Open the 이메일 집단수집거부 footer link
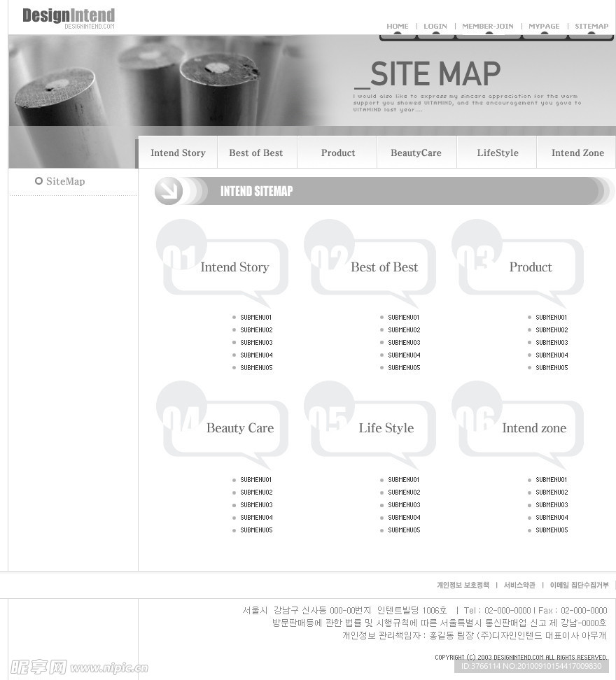Viewport: 616px width, 680px height. 579,585
